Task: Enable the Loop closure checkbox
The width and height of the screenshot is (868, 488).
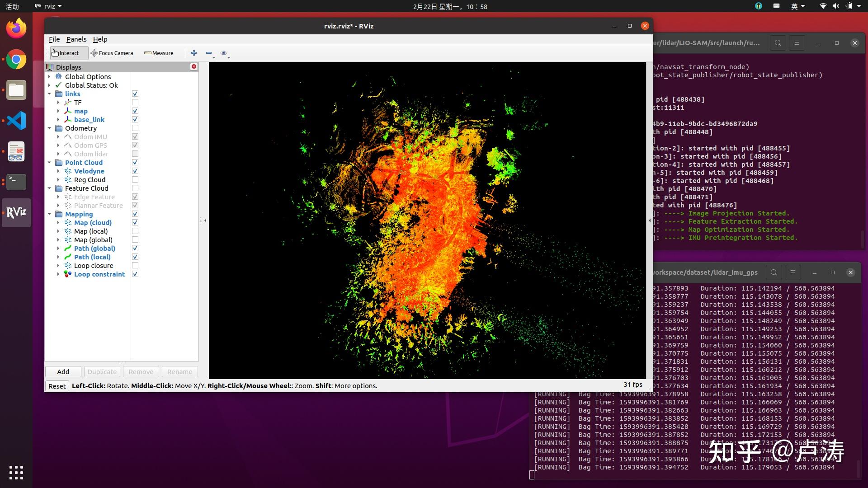Action: point(135,266)
